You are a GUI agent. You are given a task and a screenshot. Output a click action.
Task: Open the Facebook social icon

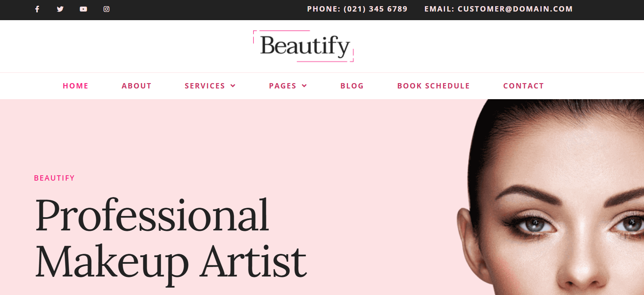coord(37,9)
